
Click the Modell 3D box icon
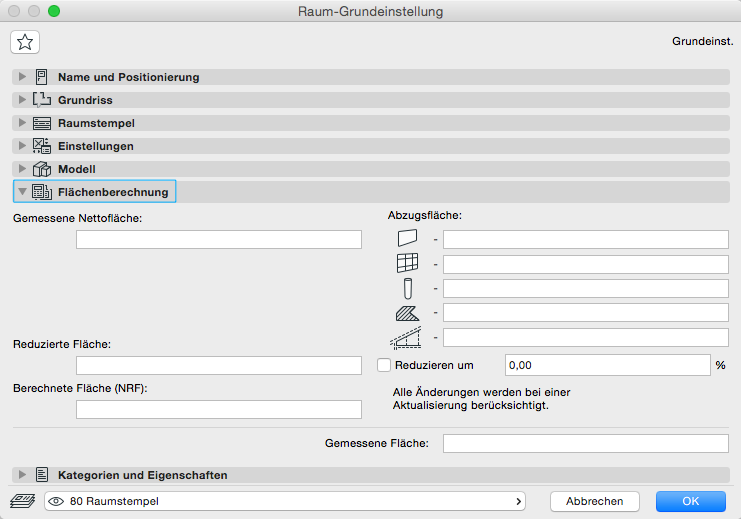42,169
